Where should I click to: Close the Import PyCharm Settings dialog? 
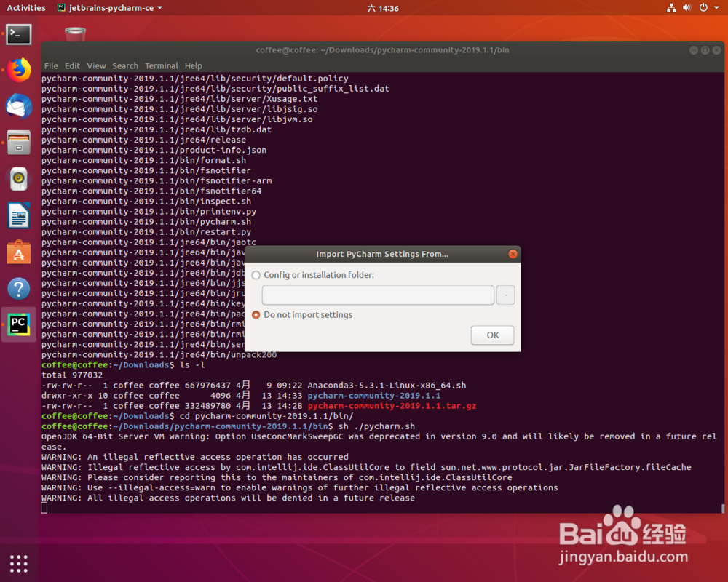(513, 254)
